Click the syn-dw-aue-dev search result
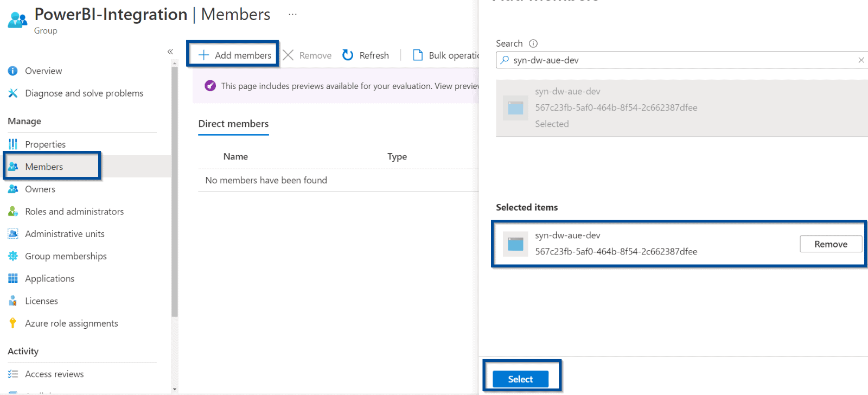 (682, 108)
